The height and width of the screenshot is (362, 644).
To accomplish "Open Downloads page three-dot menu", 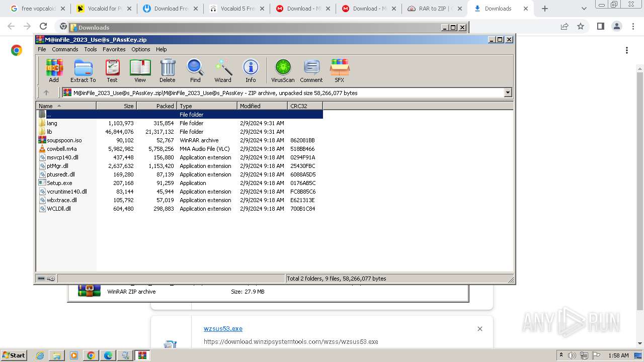I will 627,50.
